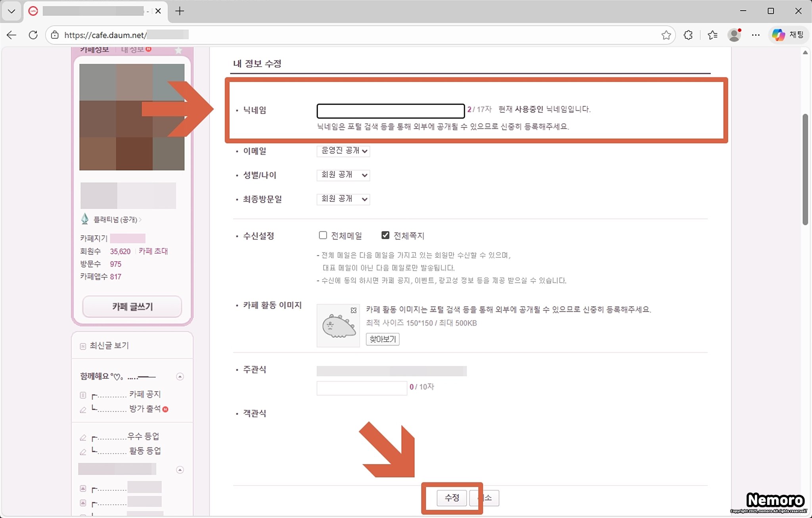Open the 이메일 visibility dropdown

[343, 151]
